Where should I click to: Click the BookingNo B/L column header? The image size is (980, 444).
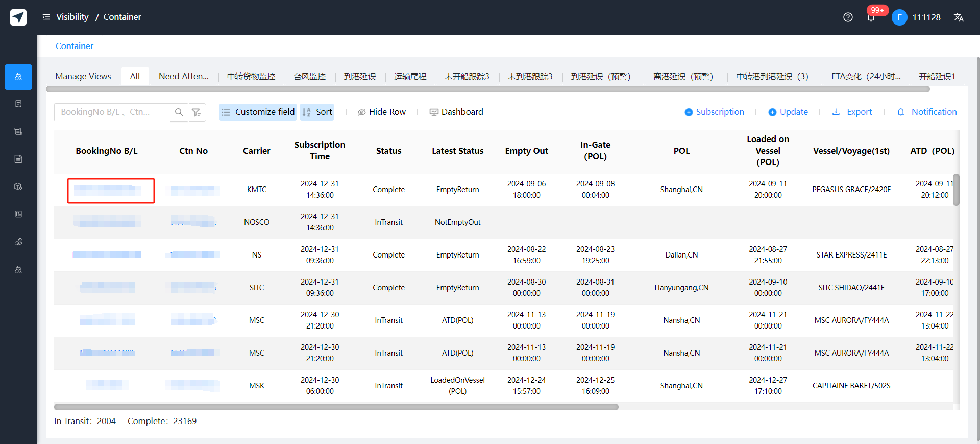[x=107, y=151]
